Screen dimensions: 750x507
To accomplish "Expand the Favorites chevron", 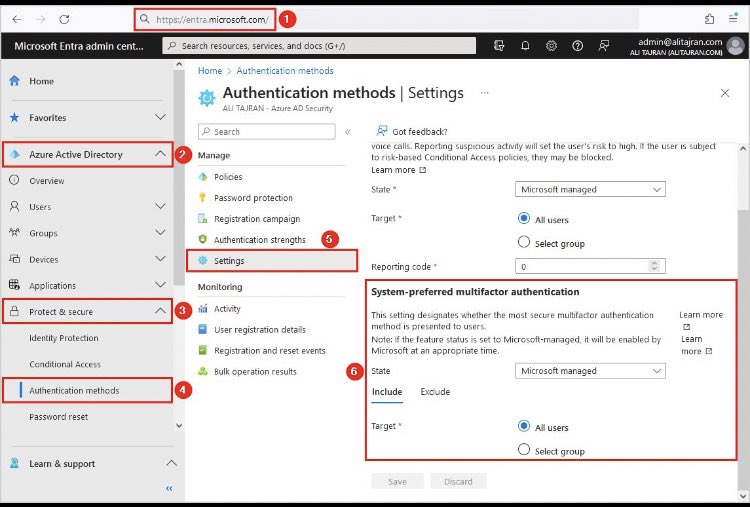I will point(161,117).
